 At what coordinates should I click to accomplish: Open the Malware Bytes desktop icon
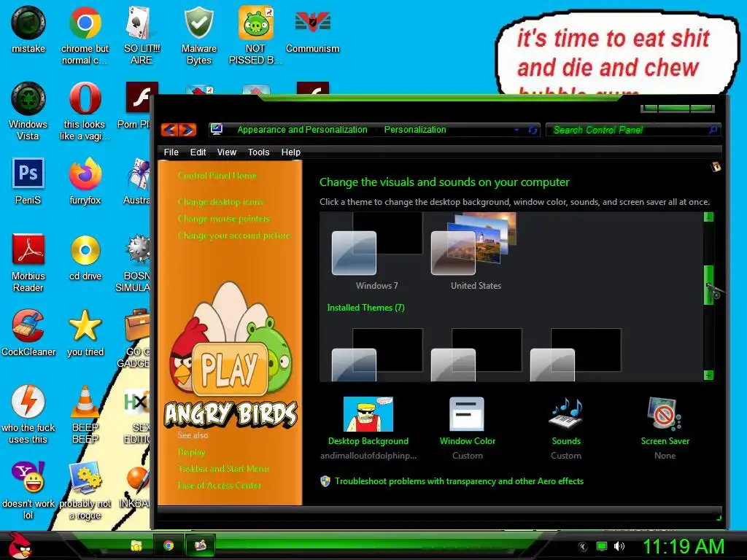tap(198, 35)
